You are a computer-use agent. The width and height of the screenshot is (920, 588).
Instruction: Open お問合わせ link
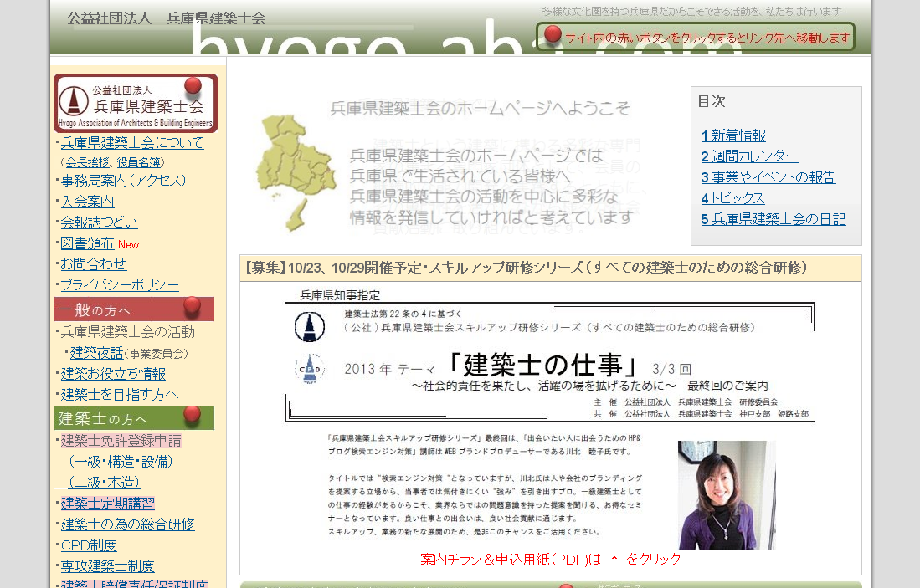click(93, 263)
